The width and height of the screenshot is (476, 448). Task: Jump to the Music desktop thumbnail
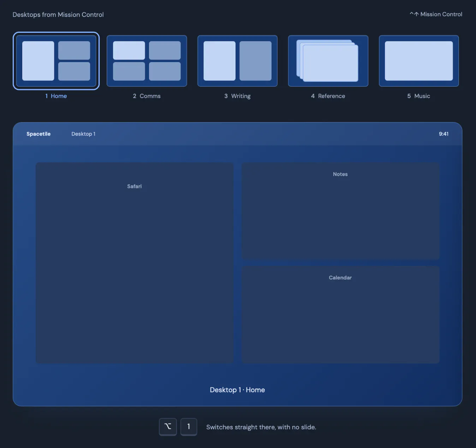click(419, 61)
